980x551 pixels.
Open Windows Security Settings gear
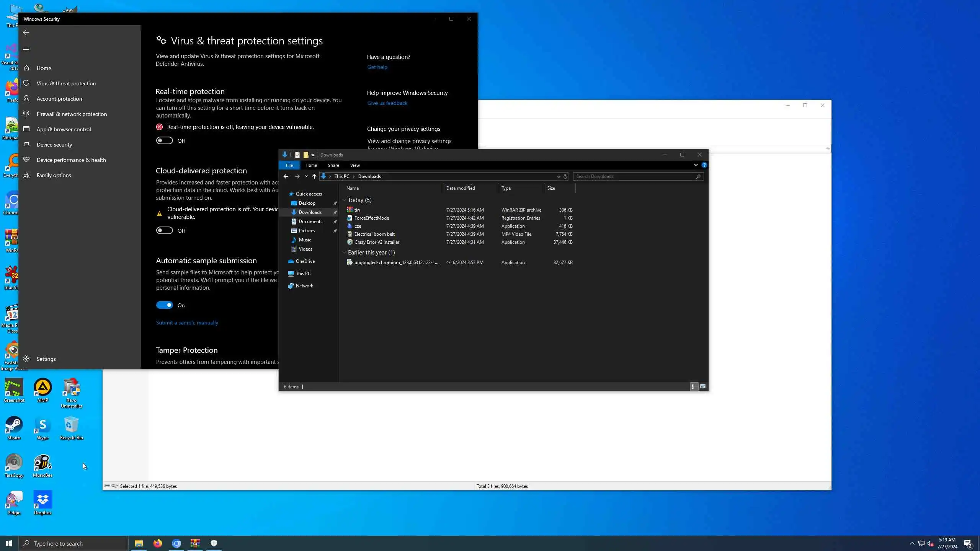click(x=27, y=359)
